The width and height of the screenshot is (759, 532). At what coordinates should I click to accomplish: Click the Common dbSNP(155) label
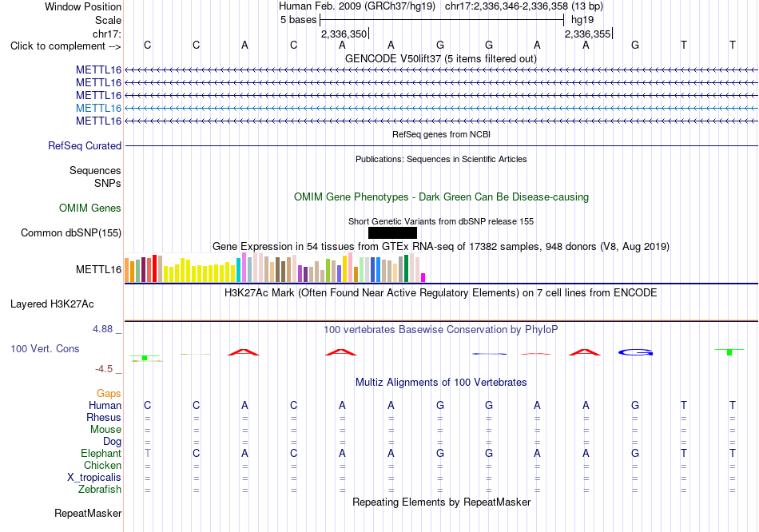(x=71, y=232)
